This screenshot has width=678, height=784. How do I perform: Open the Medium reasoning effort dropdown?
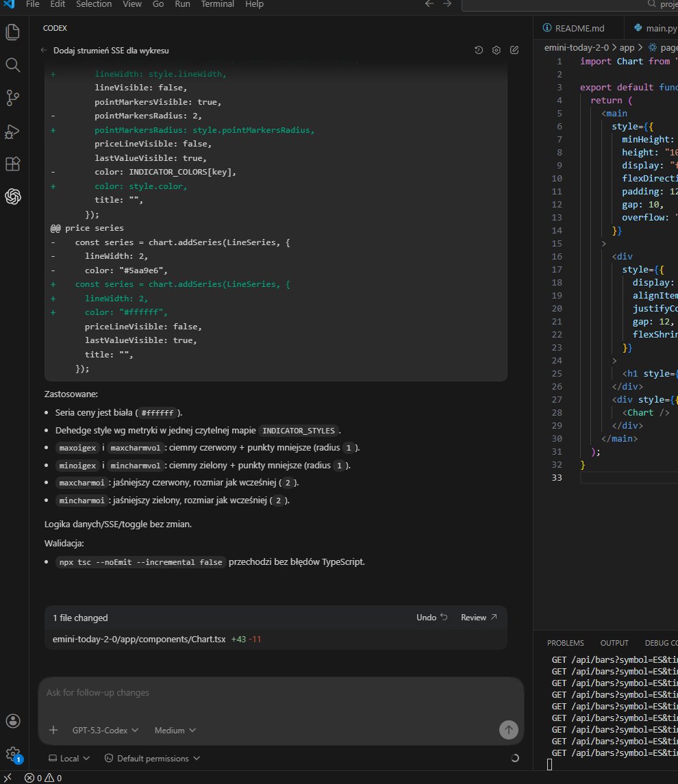point(175,731)
